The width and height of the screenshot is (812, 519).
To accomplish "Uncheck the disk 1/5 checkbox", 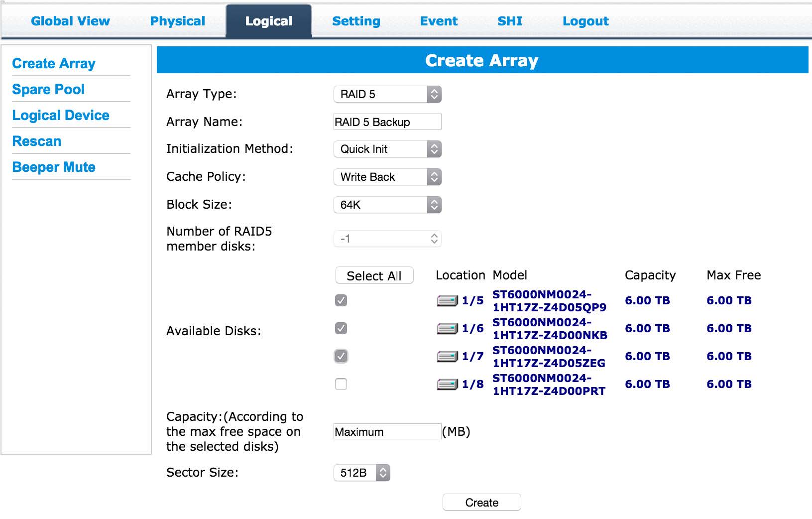I will pos(341,300).
